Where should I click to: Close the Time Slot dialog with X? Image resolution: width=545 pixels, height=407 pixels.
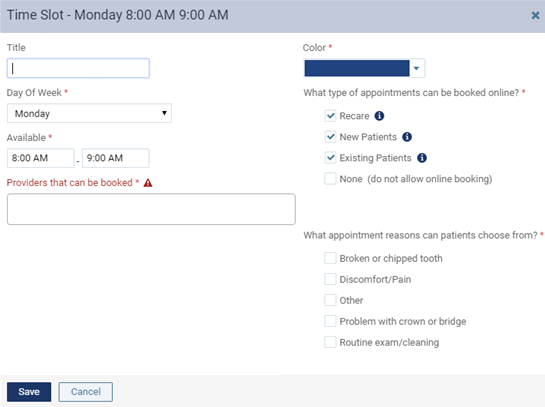pyautogui.click(x=535, y=15)
